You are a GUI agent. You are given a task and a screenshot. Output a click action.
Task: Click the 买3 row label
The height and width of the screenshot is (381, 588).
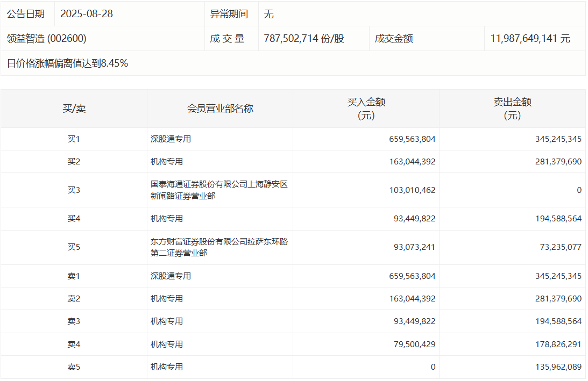(74, 190)
